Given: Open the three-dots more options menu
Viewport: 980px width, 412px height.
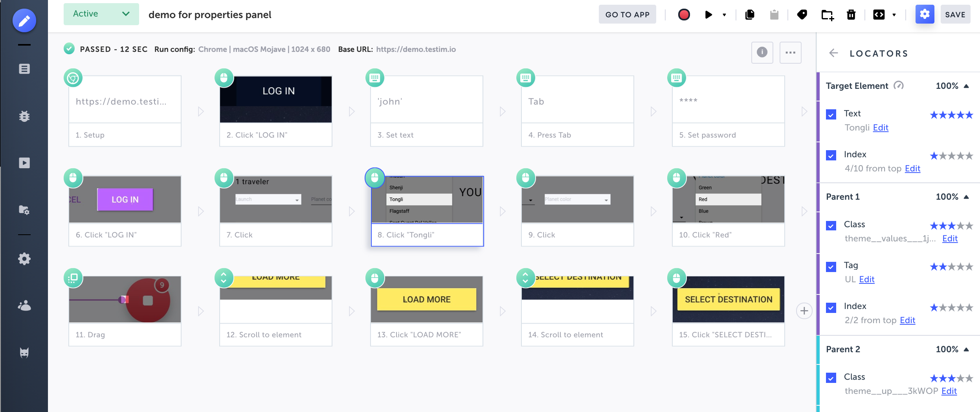Looking at the screenshot, I should tap(790, 52).
